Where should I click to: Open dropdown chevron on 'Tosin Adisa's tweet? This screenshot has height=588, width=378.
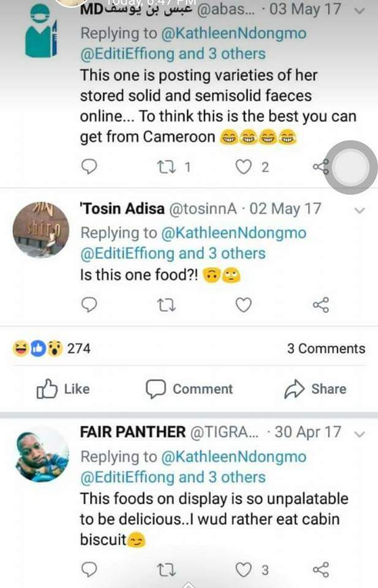tap(360, 210)
